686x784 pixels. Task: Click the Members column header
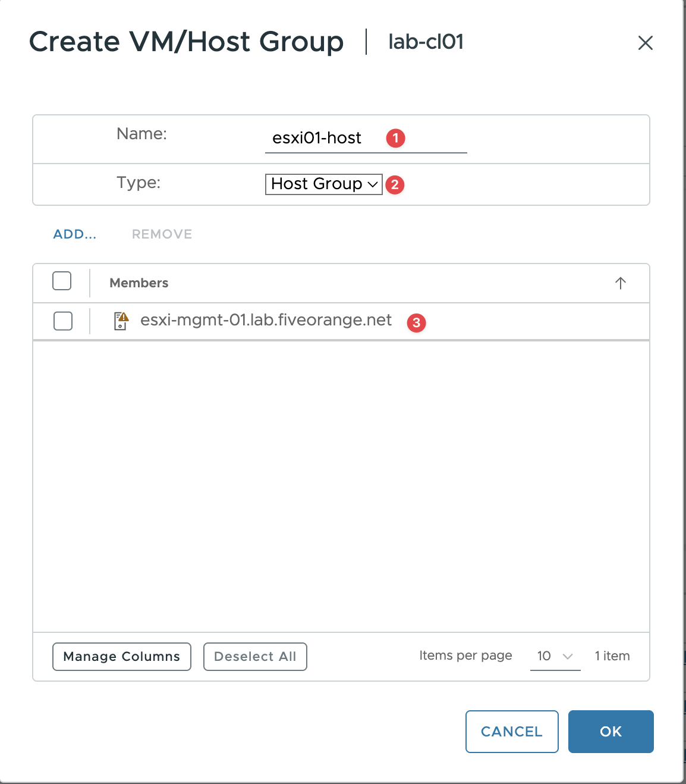[139, 283]
